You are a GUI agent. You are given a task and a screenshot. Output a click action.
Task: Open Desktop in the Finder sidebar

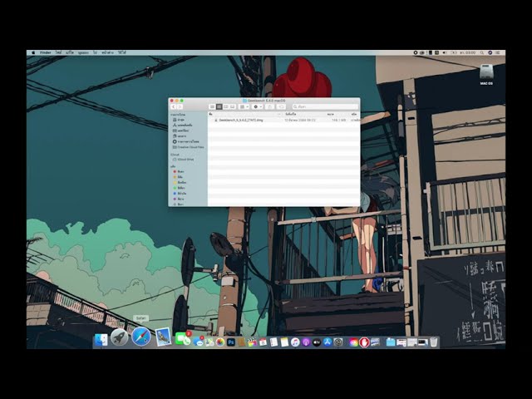(183, 131)
